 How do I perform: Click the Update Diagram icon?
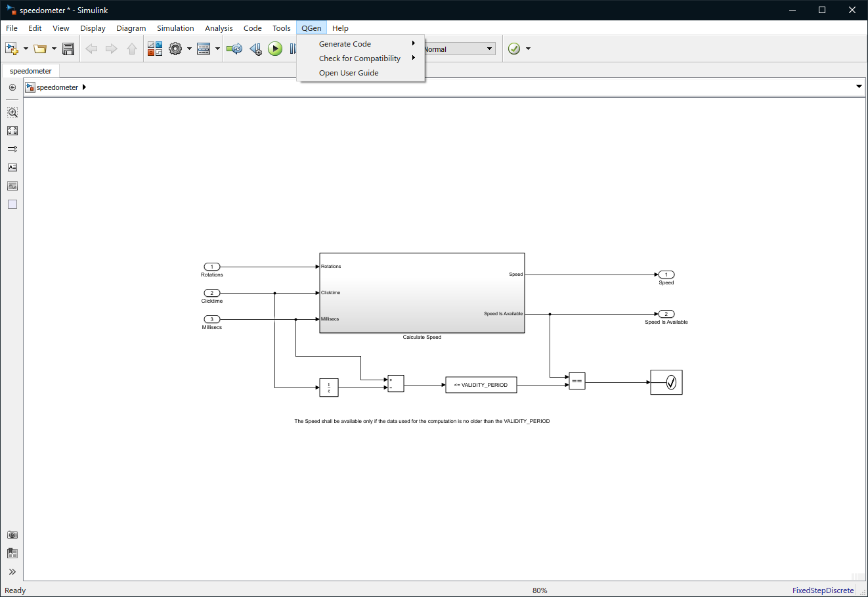pyautogui.click(x=234, y=49)
